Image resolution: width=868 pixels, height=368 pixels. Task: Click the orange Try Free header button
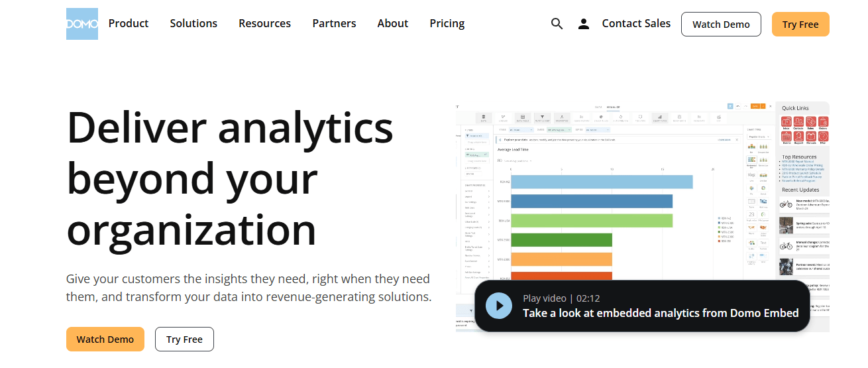800,25
